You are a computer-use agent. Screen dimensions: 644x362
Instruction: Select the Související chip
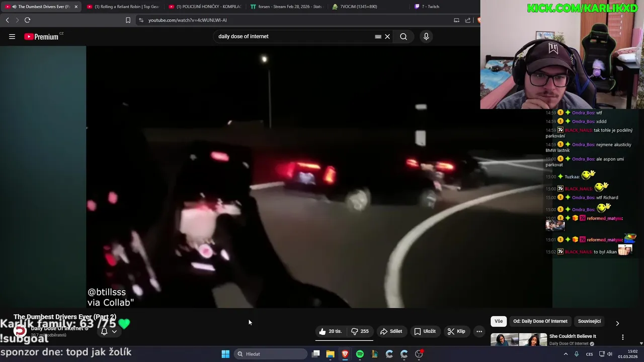pos(589,321)
